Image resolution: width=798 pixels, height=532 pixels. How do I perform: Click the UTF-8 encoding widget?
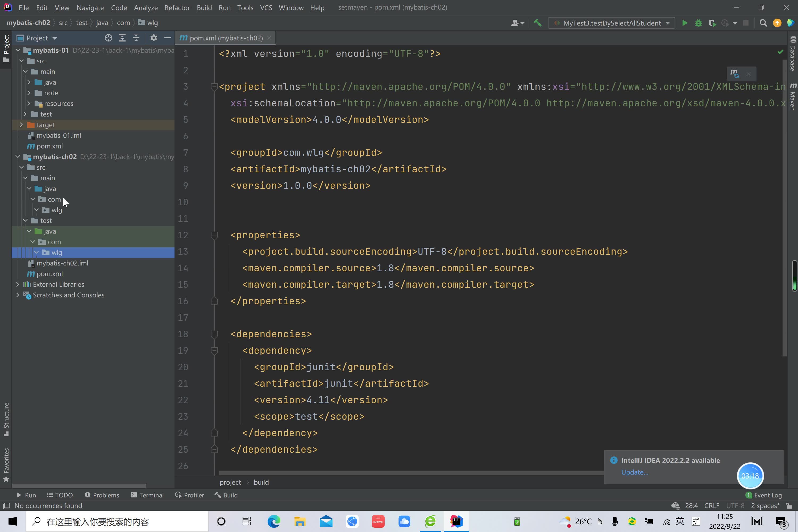click(x=735, y=506)
